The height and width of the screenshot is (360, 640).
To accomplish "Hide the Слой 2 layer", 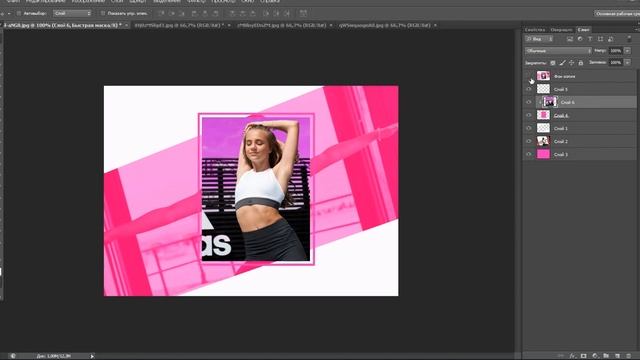I will pos(529,142).
